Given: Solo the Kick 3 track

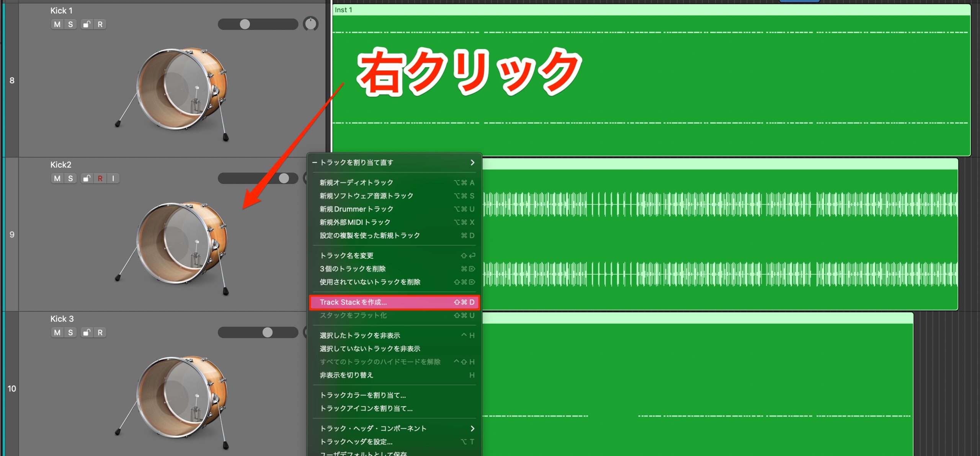Looking at the screenshot, I should coord(70,333).
